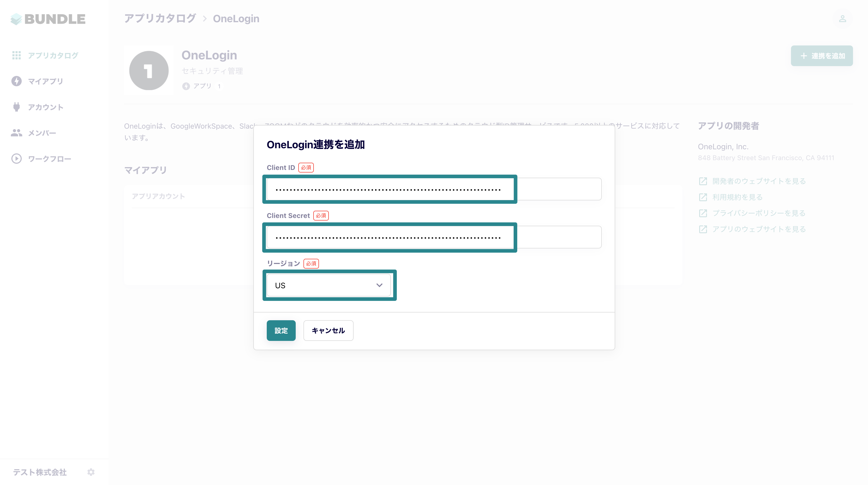Screen dimensions: 868x485
Task: Click external-link icon beside プライバシーポリシーを見る
Action: 703,213
